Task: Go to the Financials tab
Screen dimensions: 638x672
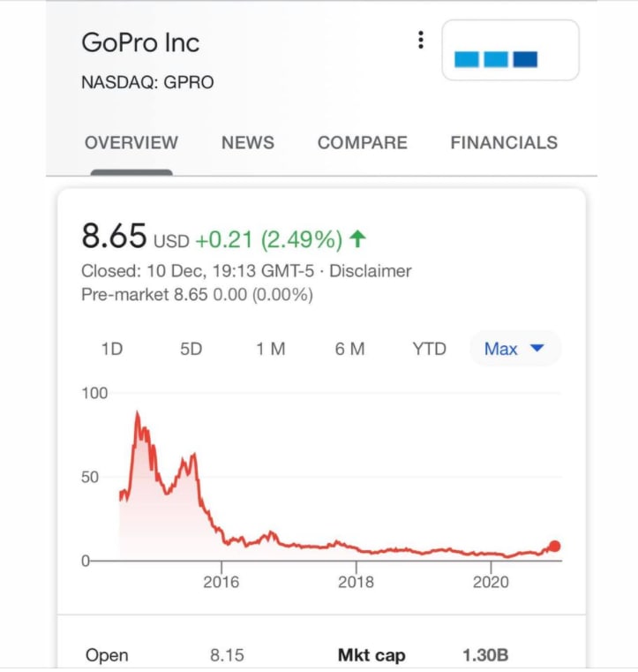Action: point(504,143)
